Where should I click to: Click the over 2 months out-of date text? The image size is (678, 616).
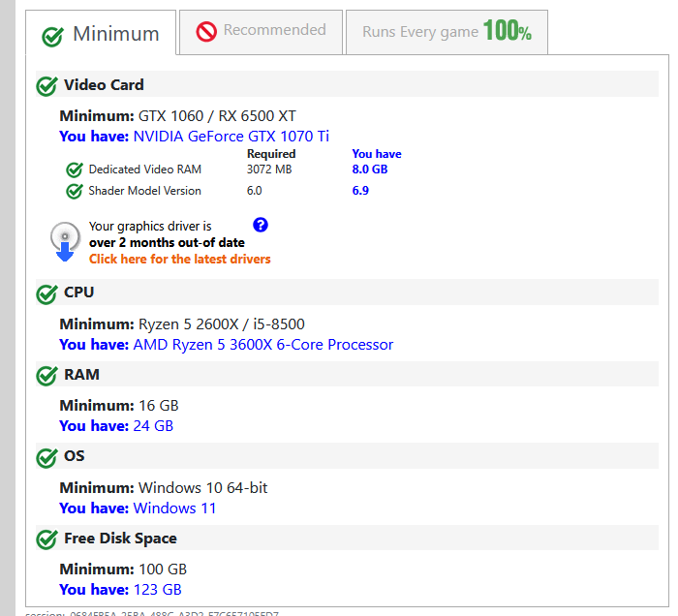click(167, 242)
